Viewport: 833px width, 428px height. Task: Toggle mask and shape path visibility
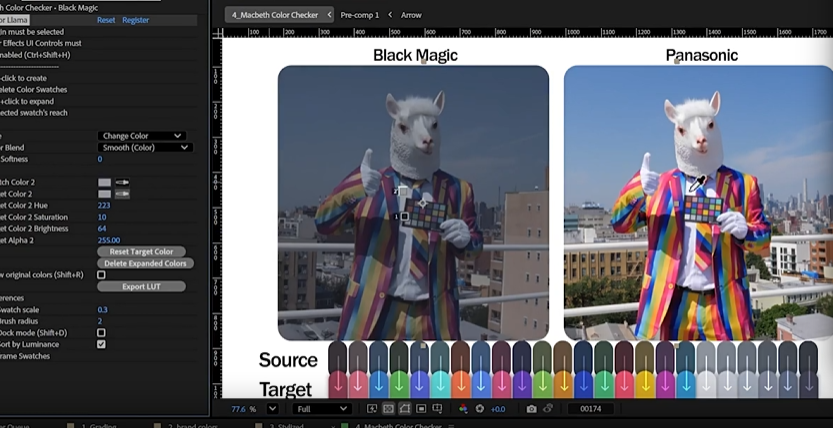tap(404, 408)
